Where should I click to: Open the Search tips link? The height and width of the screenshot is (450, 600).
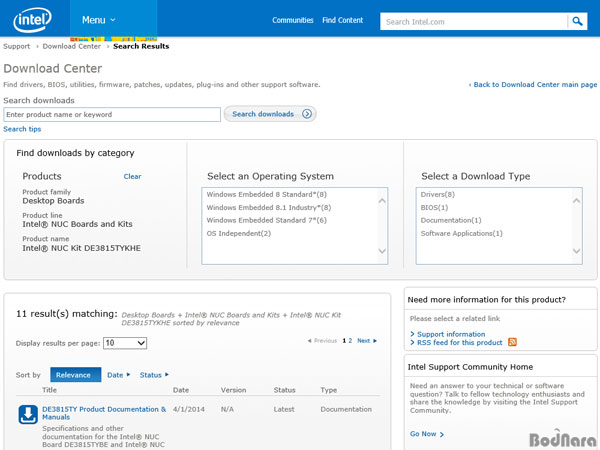(22, 129)
